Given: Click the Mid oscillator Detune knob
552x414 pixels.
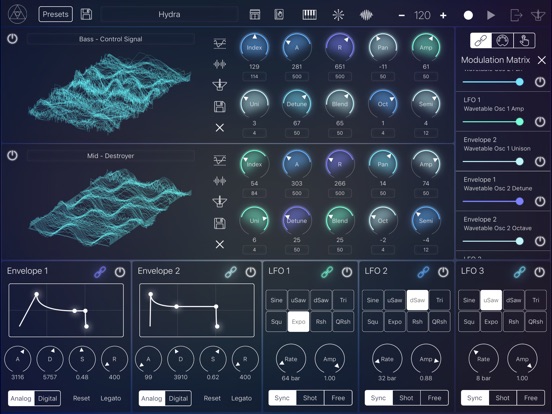Looking at the screenshot, I should (x=297, y=220).
